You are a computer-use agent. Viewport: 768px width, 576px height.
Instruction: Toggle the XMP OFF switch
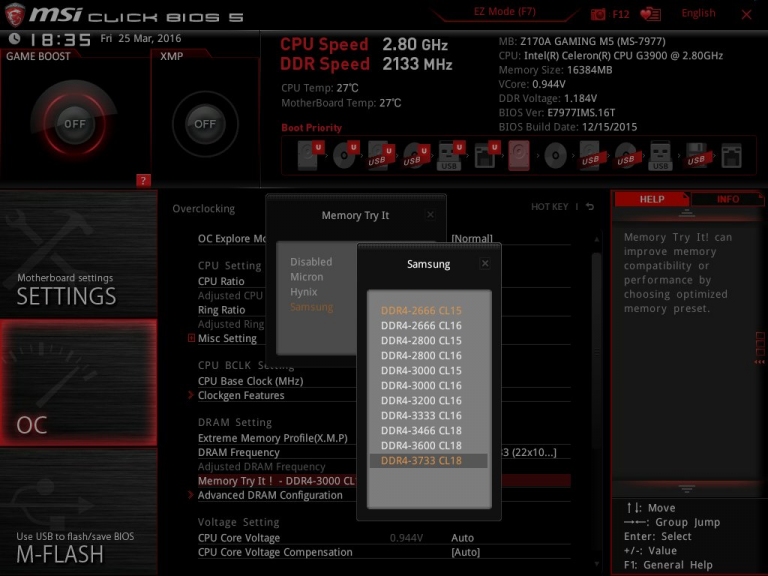(205, 124)
